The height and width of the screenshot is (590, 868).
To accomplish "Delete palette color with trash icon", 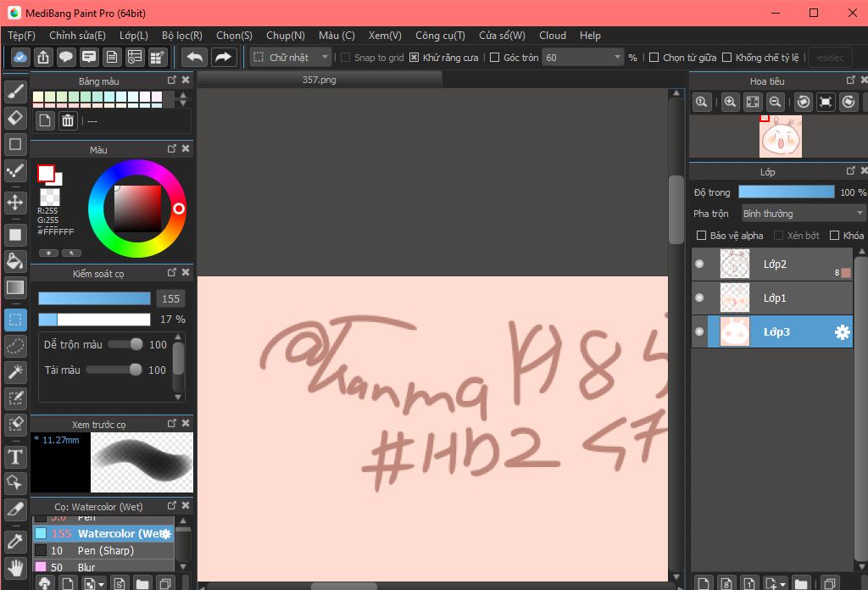I will coord(68,120).
